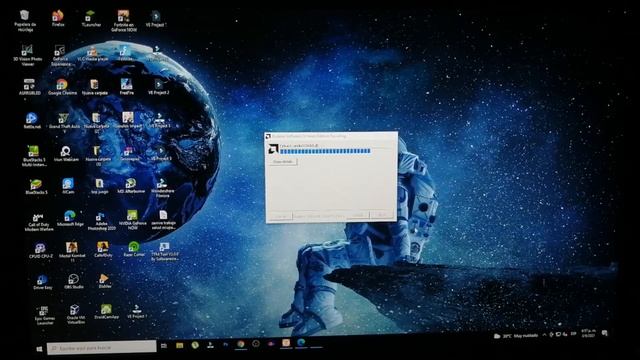
Task: Select the Battle.net desktop shortcut
Action: coord(32,121)
